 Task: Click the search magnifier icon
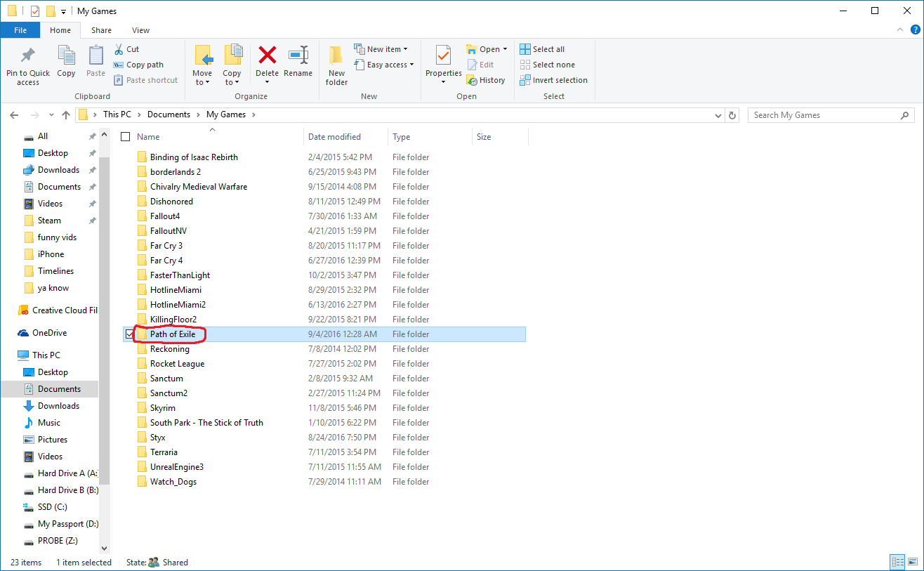coord(905,115)
